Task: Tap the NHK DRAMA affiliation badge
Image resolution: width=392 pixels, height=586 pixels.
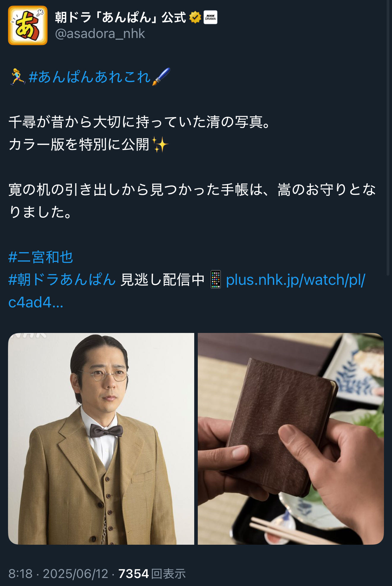Action: (x=210, y=17)
